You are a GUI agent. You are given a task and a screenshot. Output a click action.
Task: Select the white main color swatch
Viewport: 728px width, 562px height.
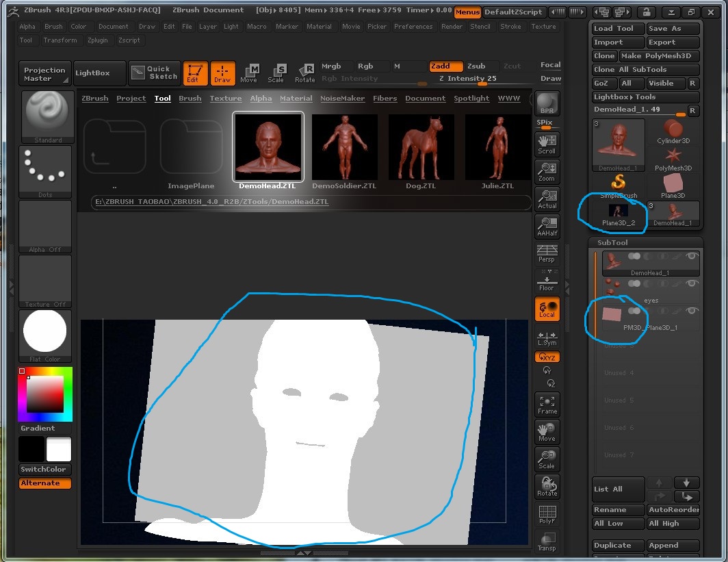click(x=59, y=448)
